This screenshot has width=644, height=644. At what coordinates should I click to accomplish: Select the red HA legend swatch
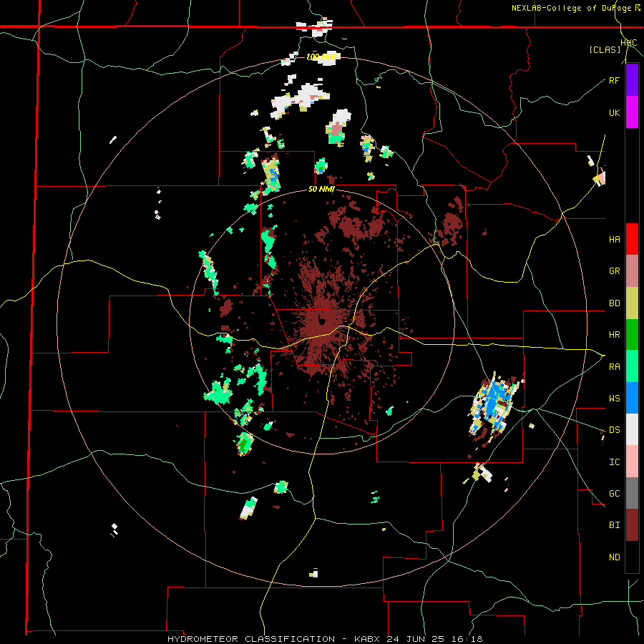pos(632,239)
